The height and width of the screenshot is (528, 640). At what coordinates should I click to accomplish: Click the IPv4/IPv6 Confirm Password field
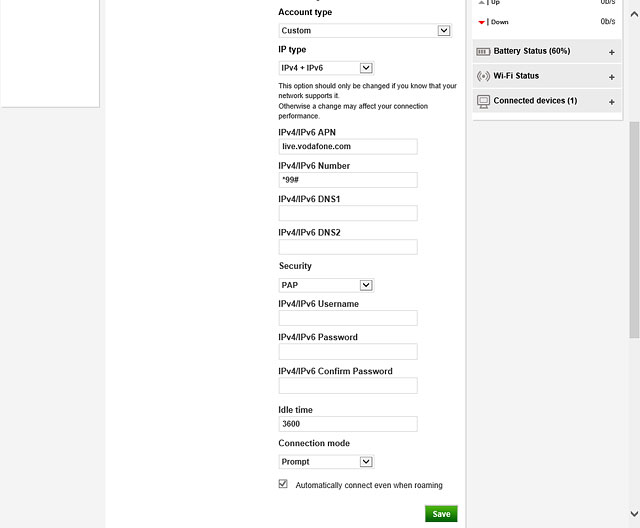click(x=348, y=386)
